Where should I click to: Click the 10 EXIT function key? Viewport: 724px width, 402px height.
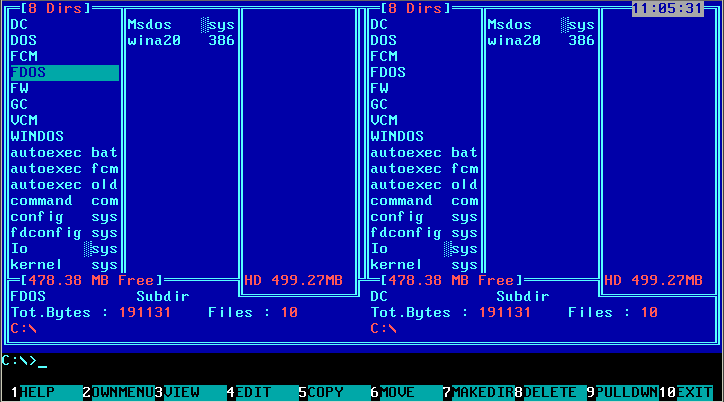coord(686,392)
